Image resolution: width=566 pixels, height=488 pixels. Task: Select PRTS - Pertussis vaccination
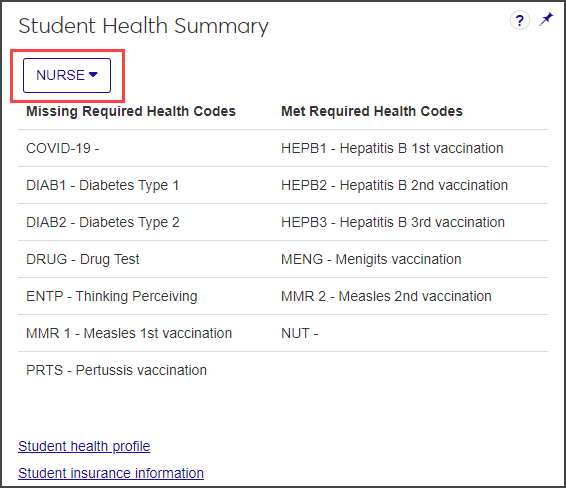pyautogui.click(x=116, y=370)
